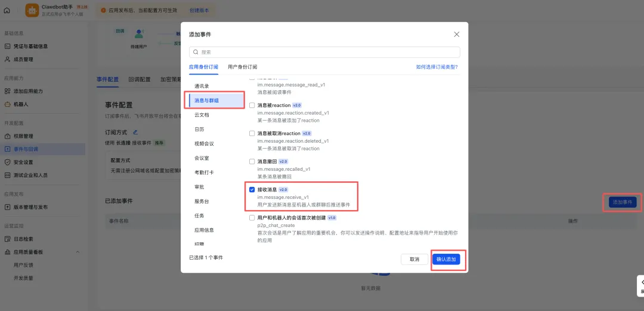Switch to 应用身份订阅 tab
The width and height of the screenshot is (644, 311).
[203, 67]
